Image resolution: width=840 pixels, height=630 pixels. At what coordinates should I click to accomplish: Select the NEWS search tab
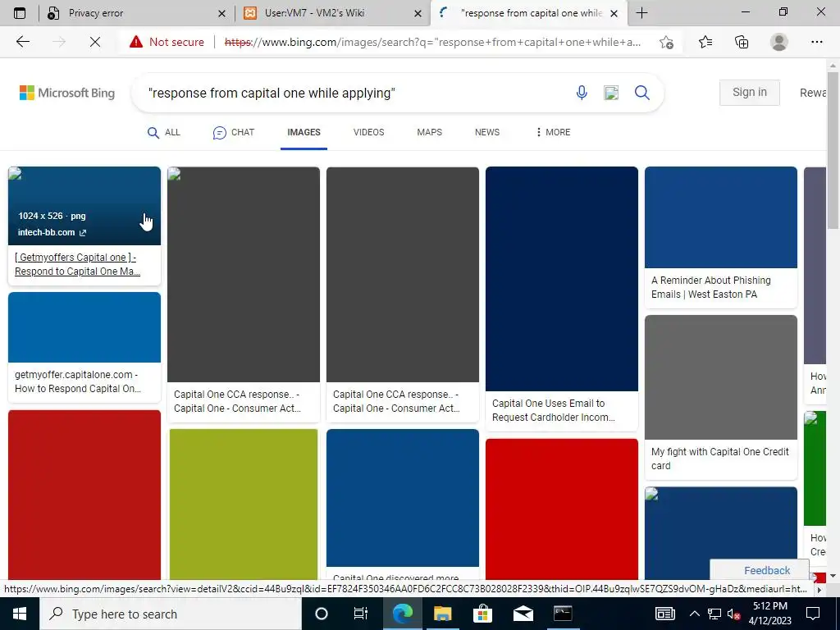(x=487, y=132)
